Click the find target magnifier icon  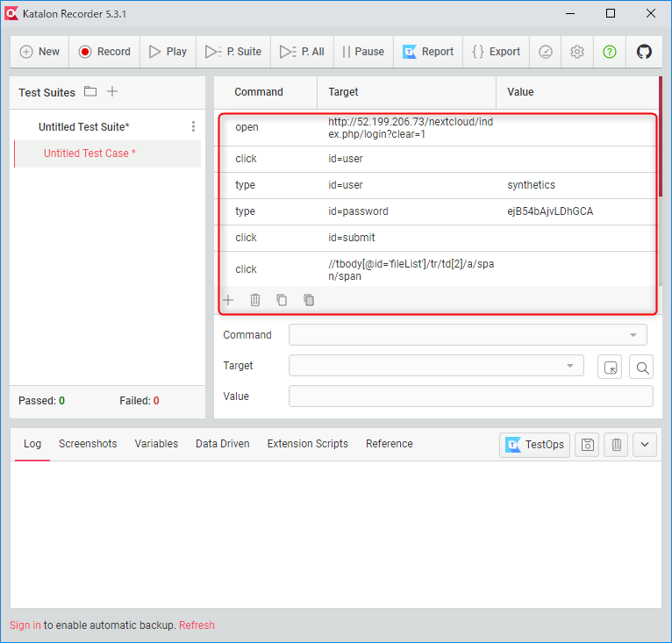coord(641,367)
